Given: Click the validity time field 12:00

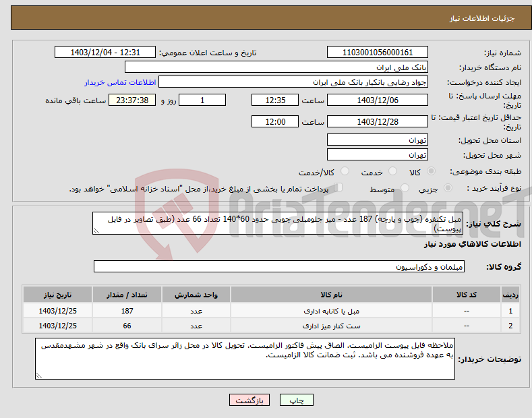Looking at the screenshot, I should 275,121.
